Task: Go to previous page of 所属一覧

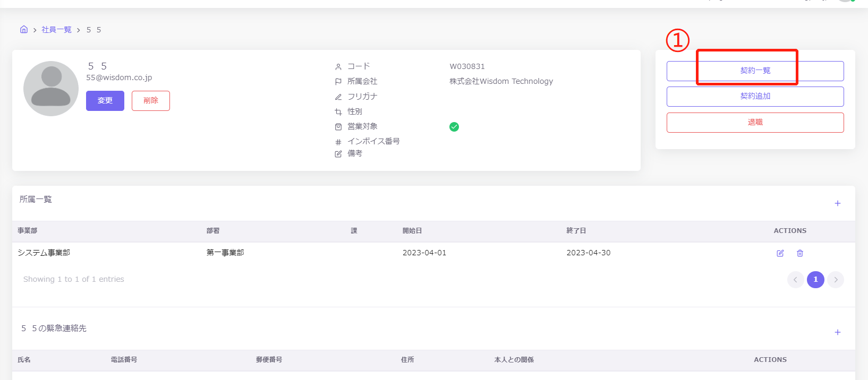Action: pos(795,280)
